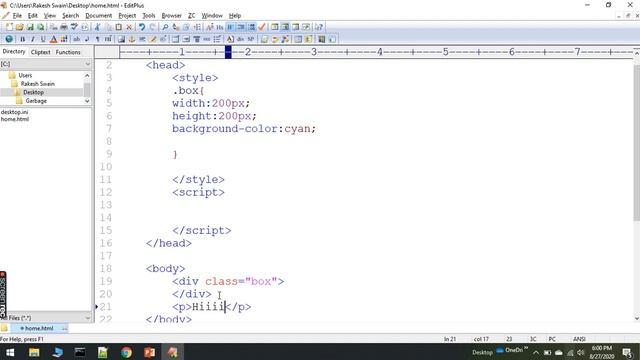
Task: Click the editor scroll-down arrow
Action: (636, 318)
